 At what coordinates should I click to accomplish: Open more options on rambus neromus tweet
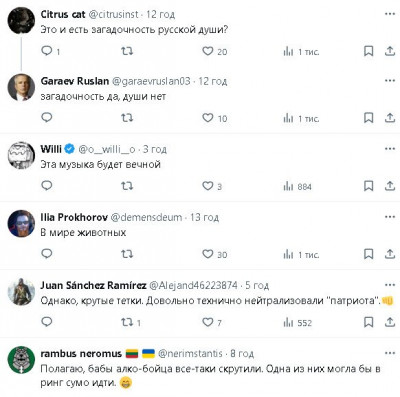tap(390, 353)
